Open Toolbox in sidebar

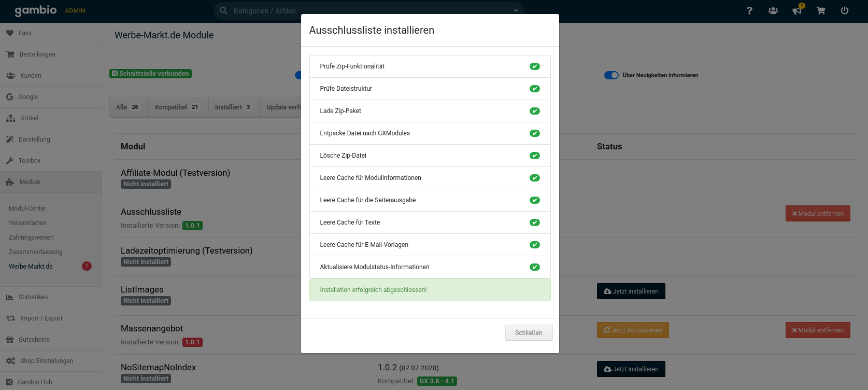(51, 160)
